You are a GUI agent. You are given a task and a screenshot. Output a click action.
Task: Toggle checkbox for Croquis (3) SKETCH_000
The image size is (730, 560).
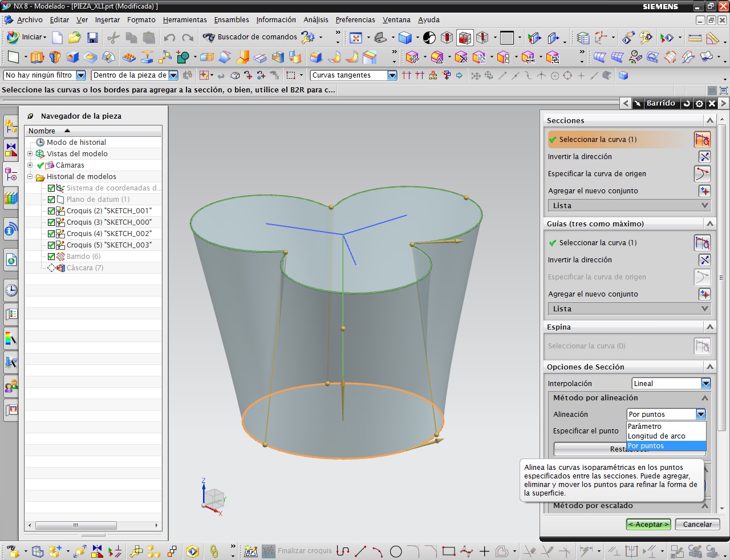(x=51, y=222)
